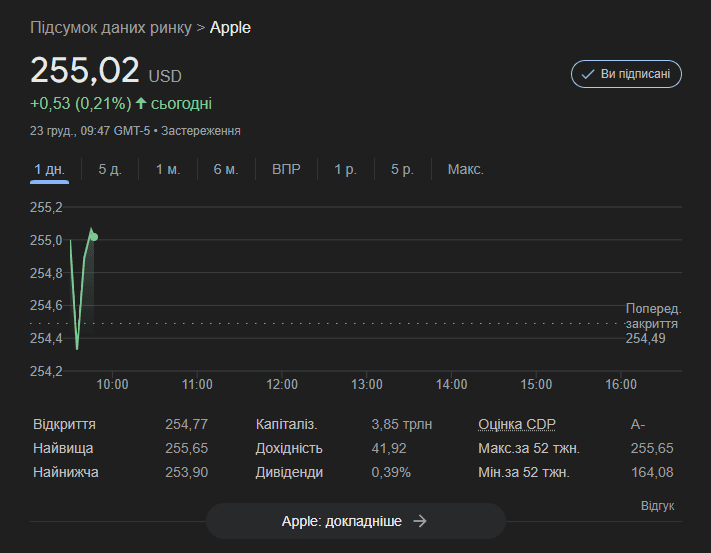Click the Оцінка CDP underlined label
The image size is (711, 553).
pos(517,424)
